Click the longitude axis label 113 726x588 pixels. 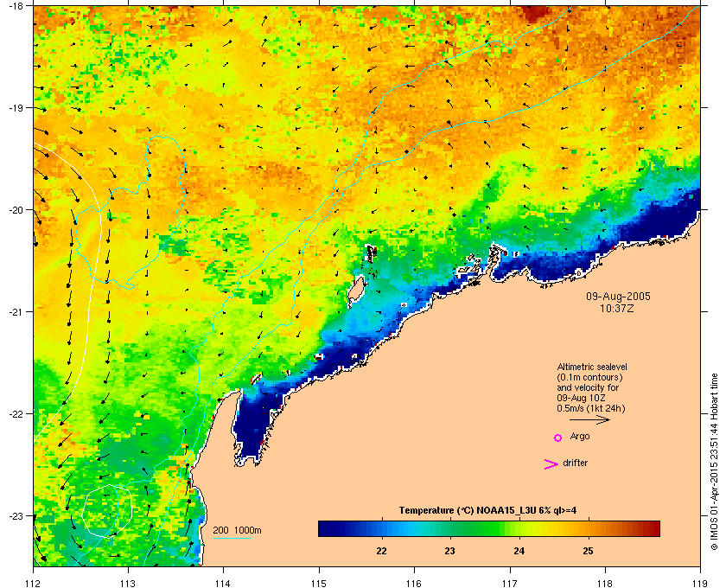[x=128, y=583]
